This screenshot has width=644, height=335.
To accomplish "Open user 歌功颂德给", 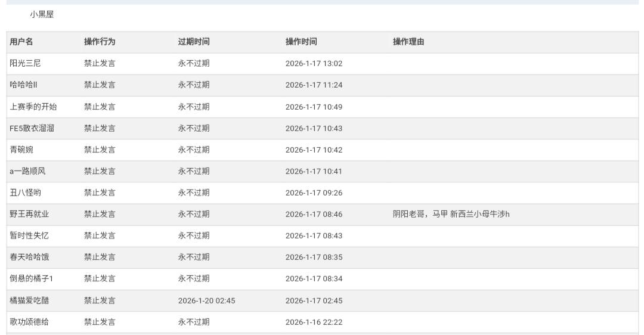I will (x=29, y=322).
